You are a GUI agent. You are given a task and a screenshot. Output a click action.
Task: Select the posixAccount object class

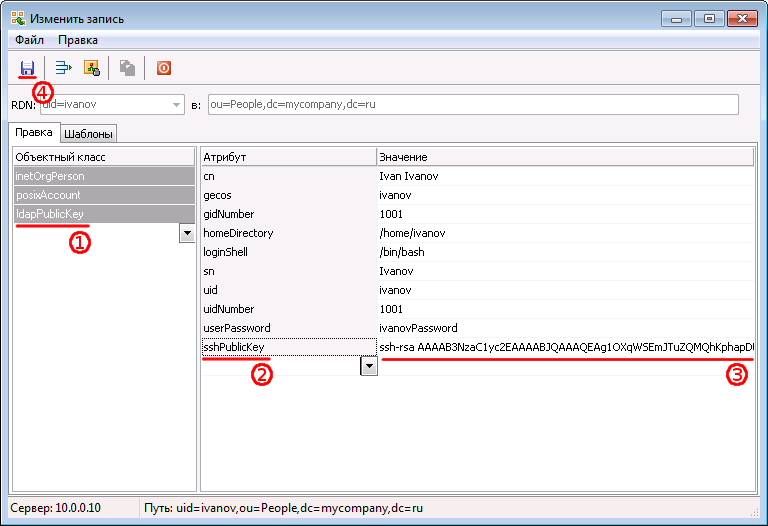(x=48, y=195)
